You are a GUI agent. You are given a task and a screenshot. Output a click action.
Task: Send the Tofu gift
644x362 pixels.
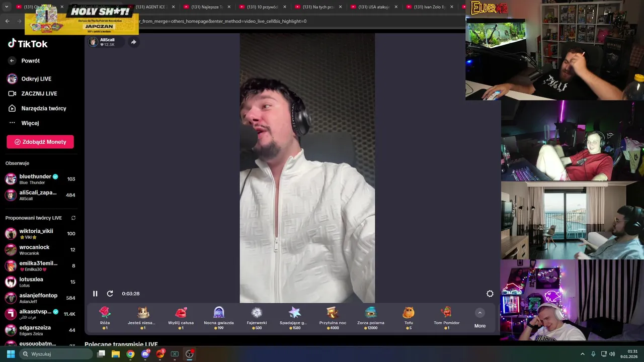[x=409, y=318]
